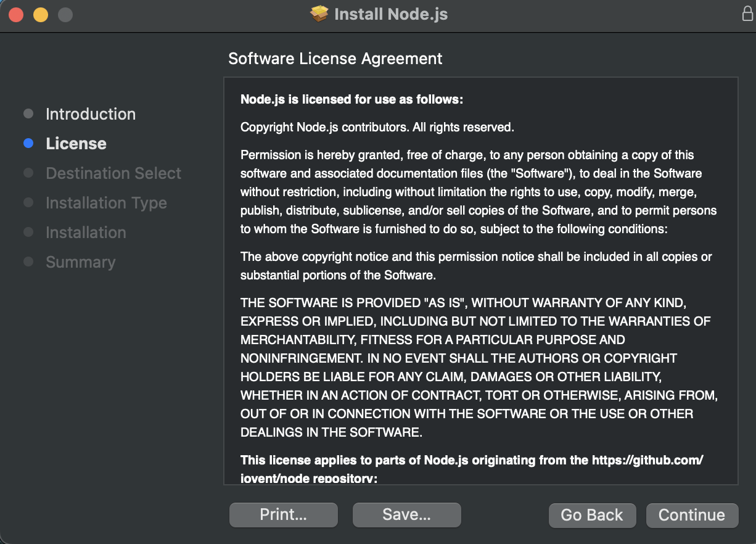Click the 'This license applies to parts' heading
The width and height of the screenshot is (756, 544).
pos(472,469)
